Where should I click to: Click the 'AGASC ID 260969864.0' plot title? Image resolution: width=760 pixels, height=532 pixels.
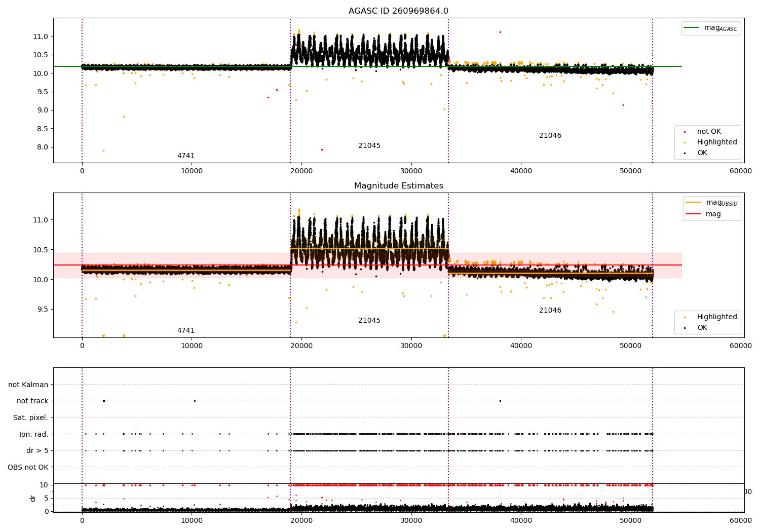pos(398,11)
